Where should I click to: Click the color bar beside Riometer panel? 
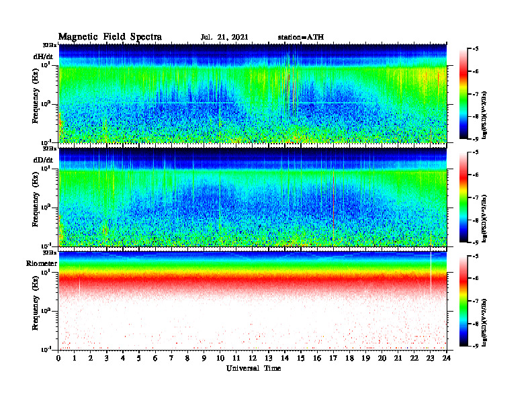pyautogui.click(x=463, y=301)
